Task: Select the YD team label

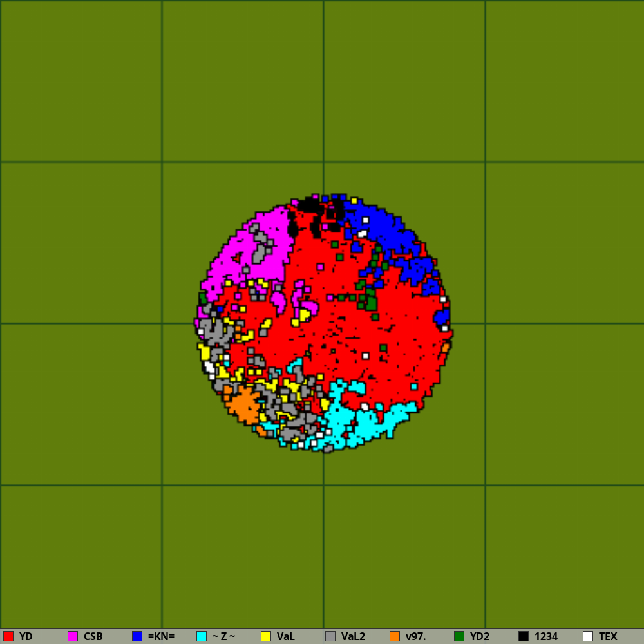Action: [26, 637]
